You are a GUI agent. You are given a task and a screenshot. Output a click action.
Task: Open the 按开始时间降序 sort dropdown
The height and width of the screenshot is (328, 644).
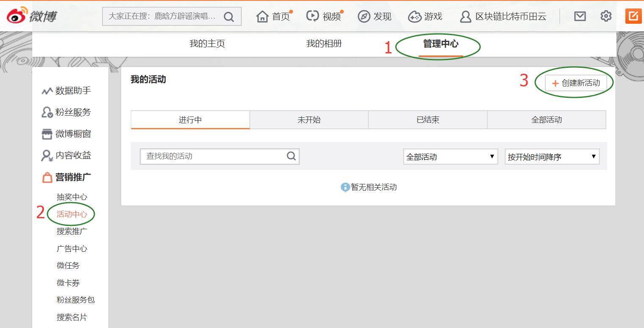tap(552, 156)
